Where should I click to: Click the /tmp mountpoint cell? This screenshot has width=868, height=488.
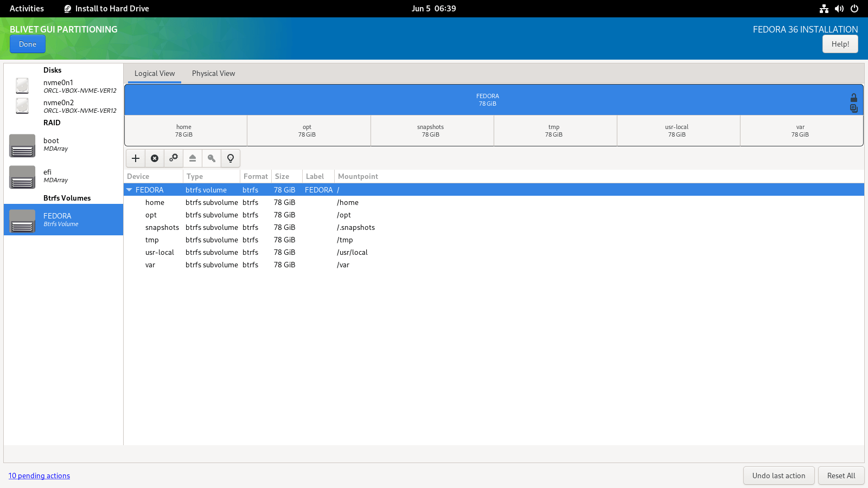click(x=345, y=240)
